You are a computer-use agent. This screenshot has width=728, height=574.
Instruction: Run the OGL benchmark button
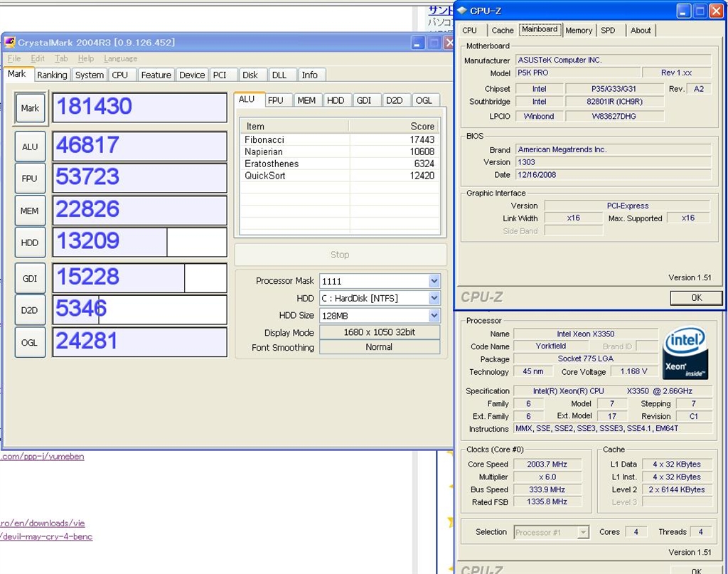pos(30,342)
